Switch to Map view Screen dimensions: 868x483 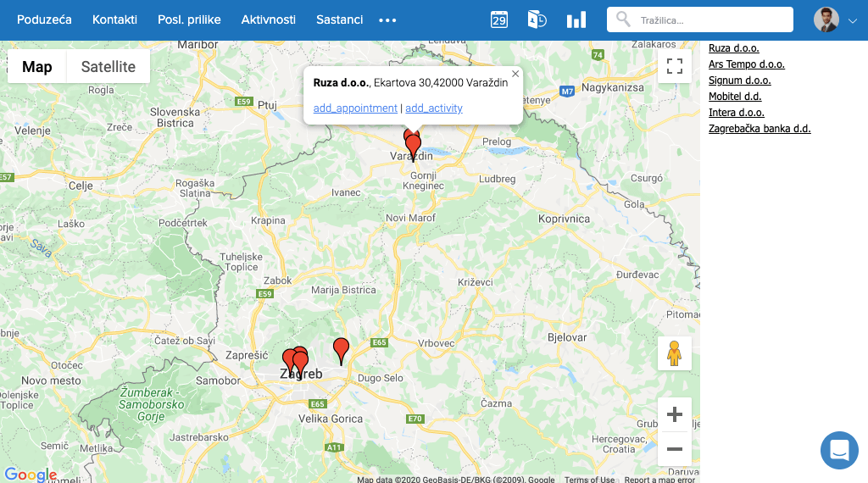coord(37,66)
